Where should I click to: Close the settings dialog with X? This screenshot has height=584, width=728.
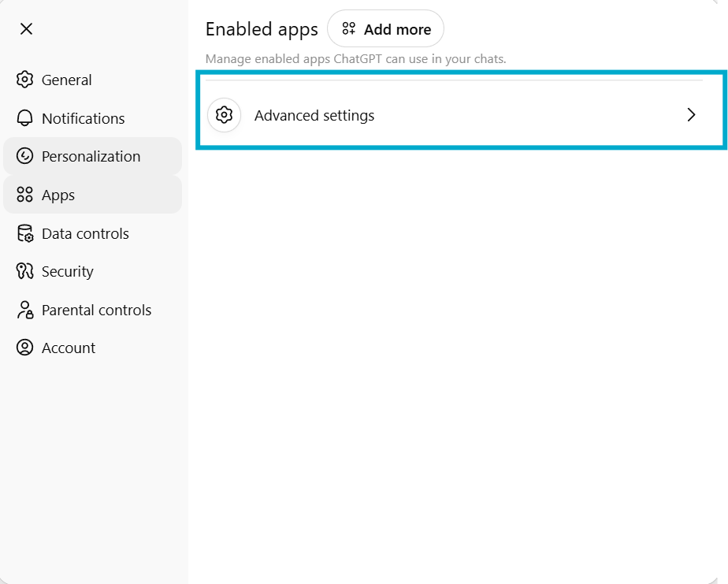(26, 29)
